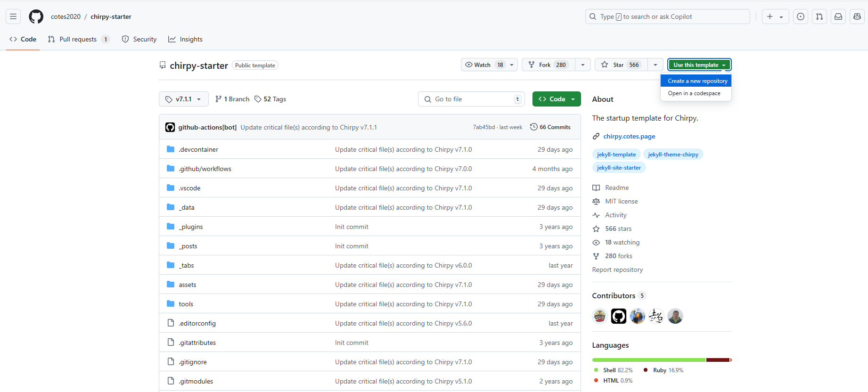
Task: Open commit 7ab45bd
Action: click(x=483, y=127)
